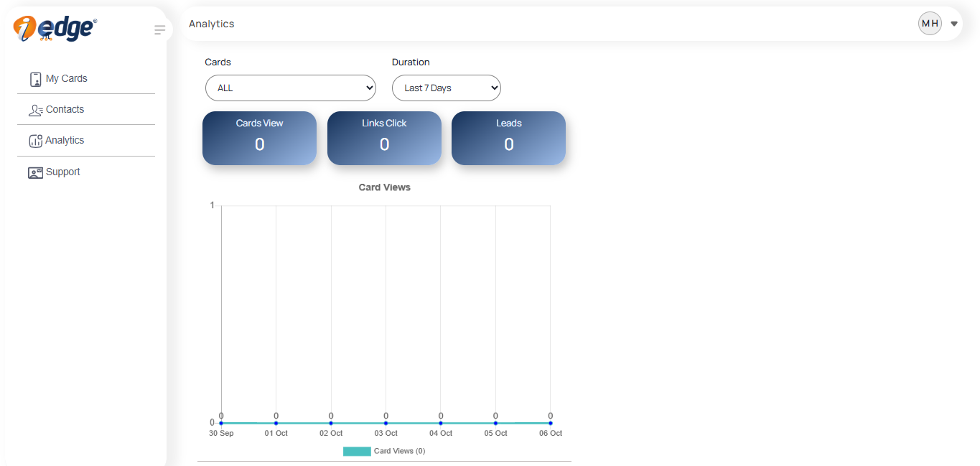
Task: Open the Support icon in sidebar
Action: click(35, 172)
